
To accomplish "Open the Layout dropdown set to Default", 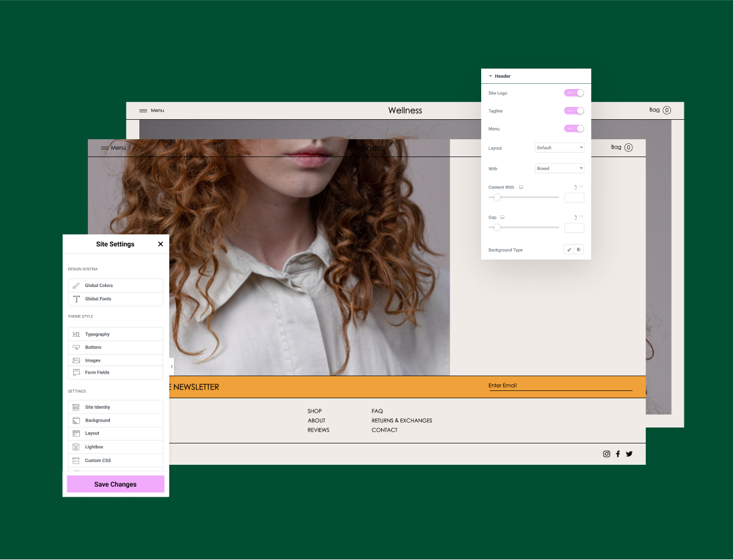I will pos(559,148).
